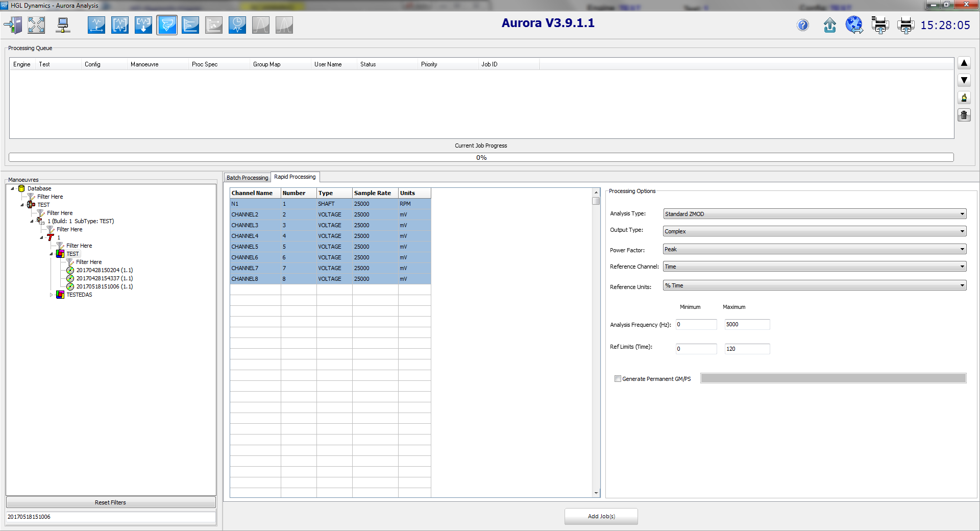
Task: Click the maximum Analysis Frequency field
Action: [747, 324]
